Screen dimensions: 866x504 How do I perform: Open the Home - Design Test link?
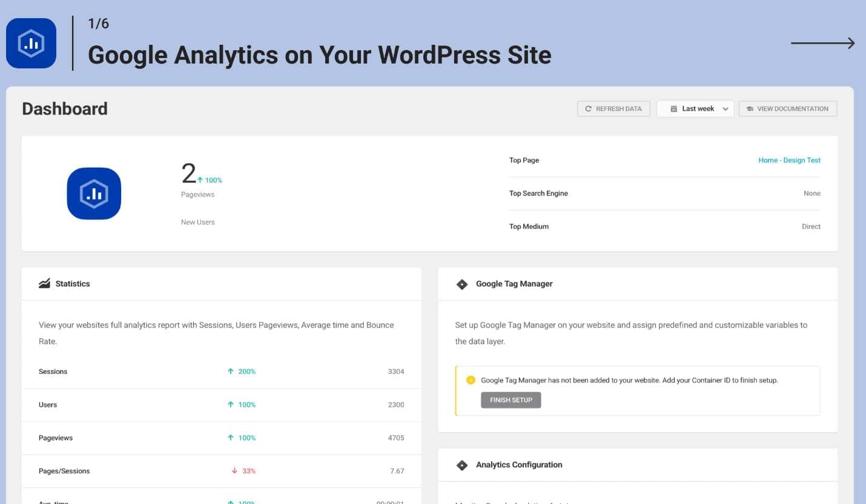coord(789,160)
